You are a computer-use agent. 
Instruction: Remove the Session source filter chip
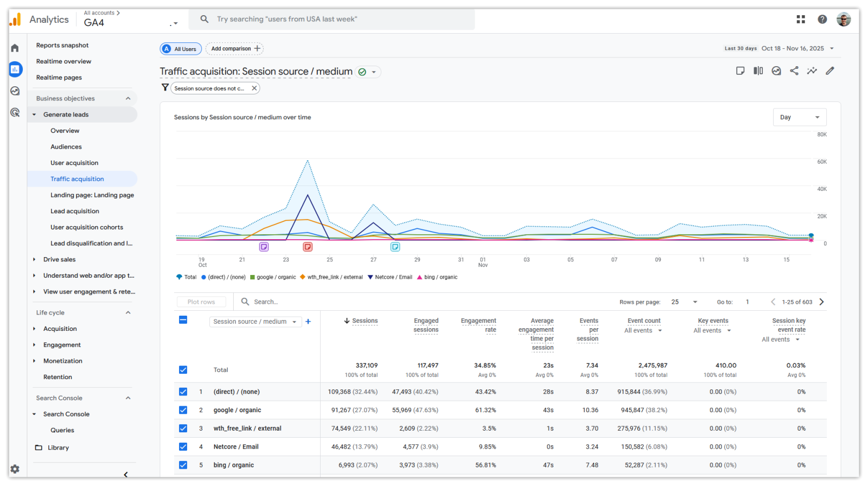click(254, 88)
